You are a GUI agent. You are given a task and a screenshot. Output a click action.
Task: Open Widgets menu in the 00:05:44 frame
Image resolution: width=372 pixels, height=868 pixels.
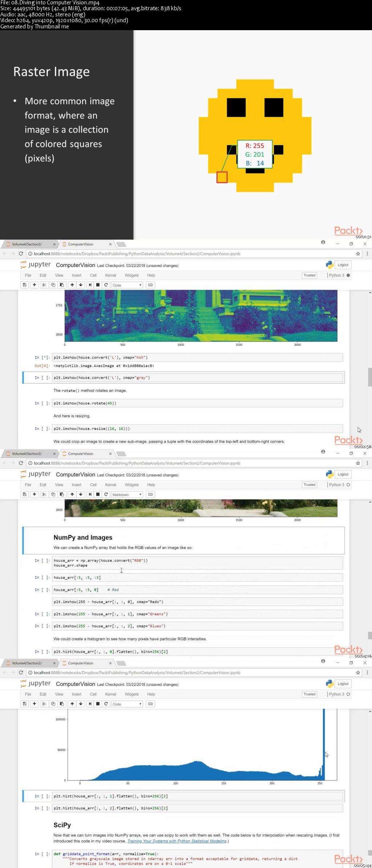(x=132, y=694)
